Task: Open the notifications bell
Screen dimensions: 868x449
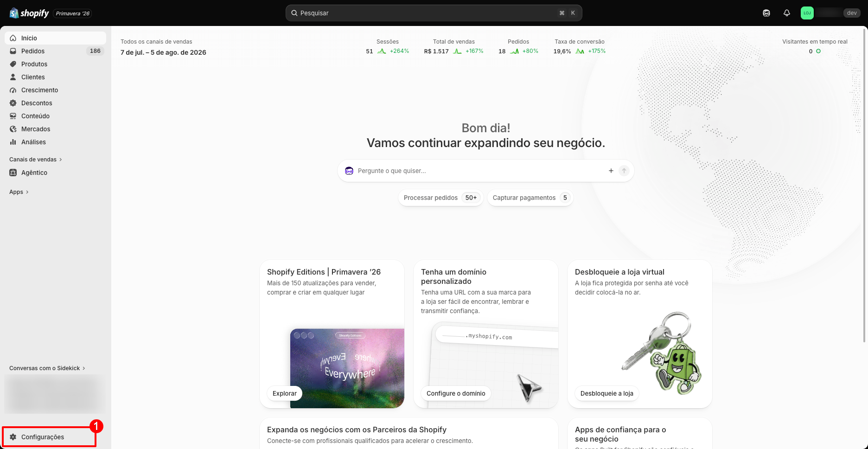Action: pos(787,13)
